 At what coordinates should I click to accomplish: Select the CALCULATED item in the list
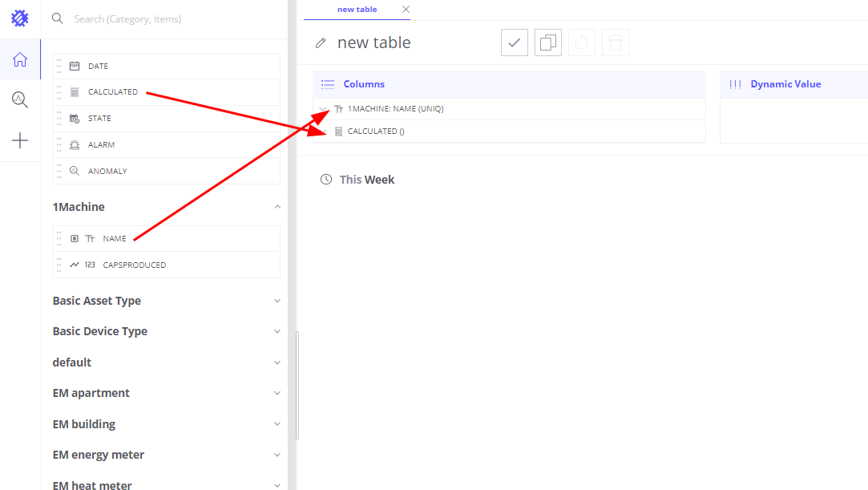(113, 92)
